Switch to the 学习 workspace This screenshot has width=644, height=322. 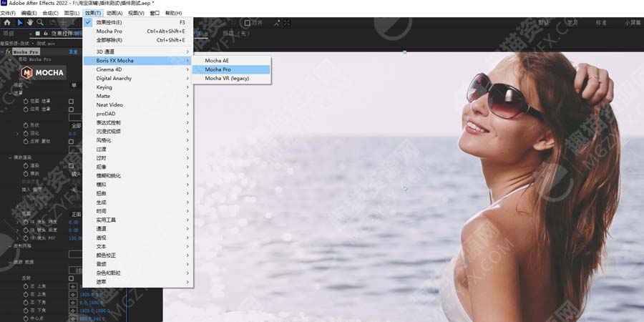click(x=572, y=23)
